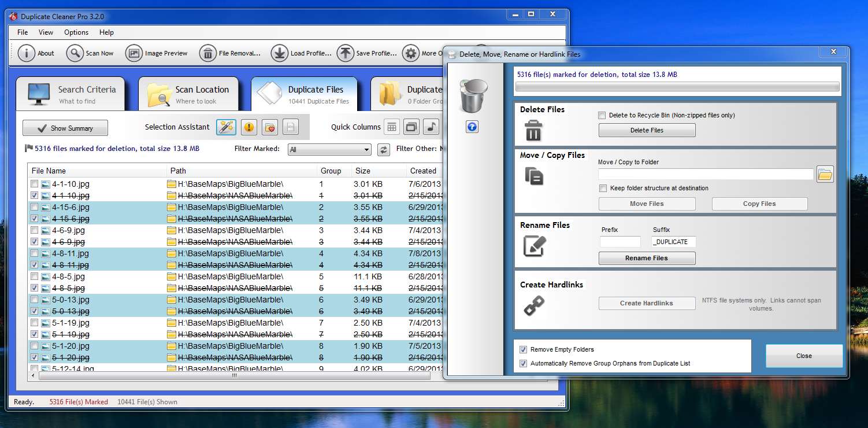This screenshot has width=868, height=428.
Task: Click the music note Quick Columns icon
Action: pyautogui.click(x=431, y=127)
